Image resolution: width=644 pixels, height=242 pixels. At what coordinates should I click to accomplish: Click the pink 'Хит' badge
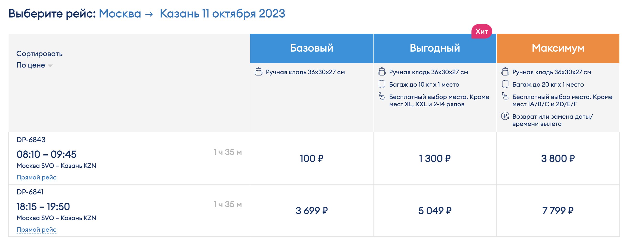pos(482,32)
